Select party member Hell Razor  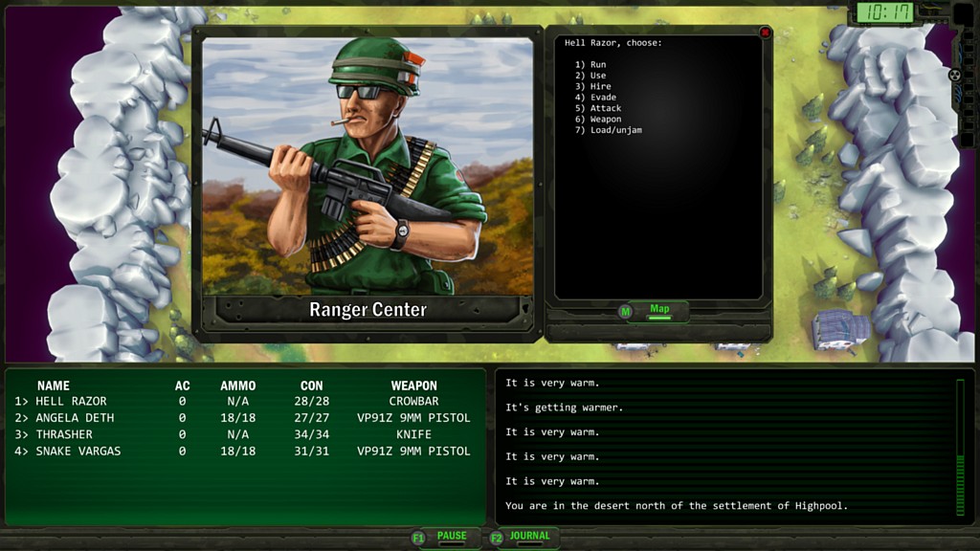click(71, 401)
